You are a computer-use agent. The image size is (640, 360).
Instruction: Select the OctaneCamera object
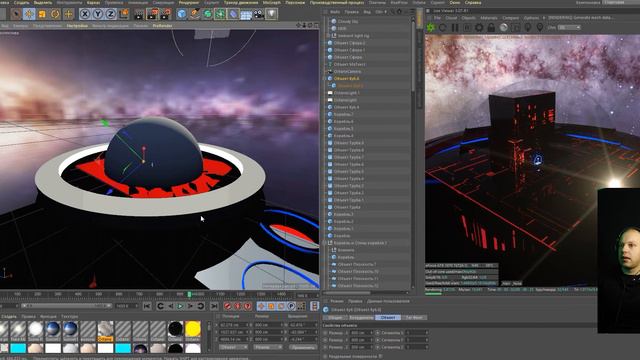pyautogui.click(x=347, y=71)
